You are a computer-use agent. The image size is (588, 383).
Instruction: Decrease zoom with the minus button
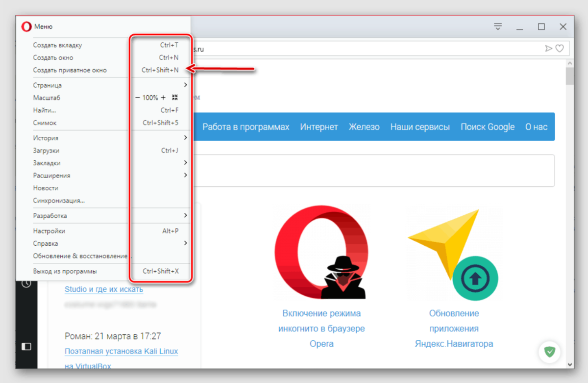tap(138, 98)
